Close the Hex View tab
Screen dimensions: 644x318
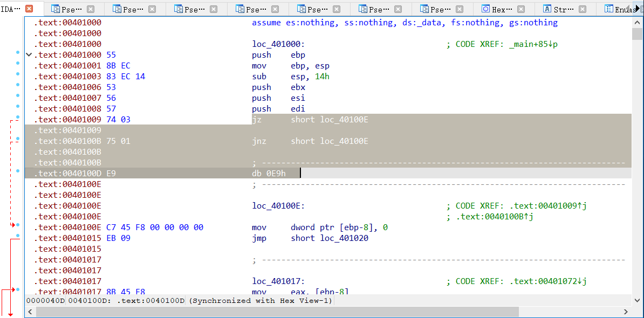521,9
